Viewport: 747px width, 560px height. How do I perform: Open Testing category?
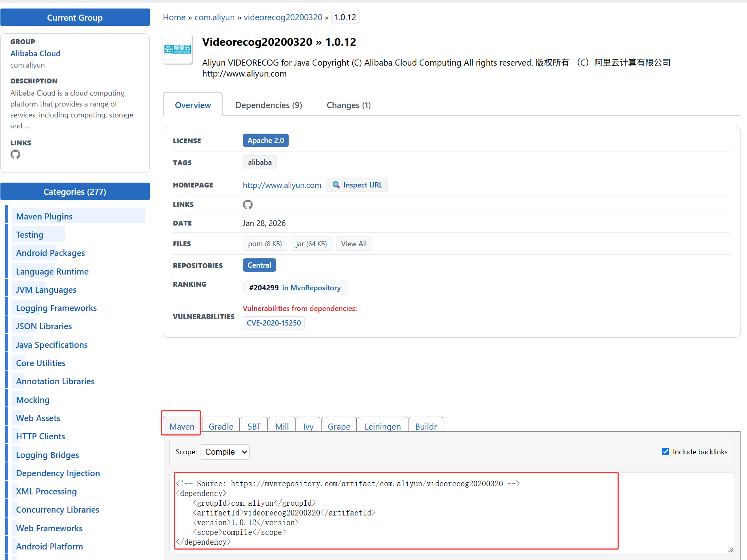[x=30, y=235]
